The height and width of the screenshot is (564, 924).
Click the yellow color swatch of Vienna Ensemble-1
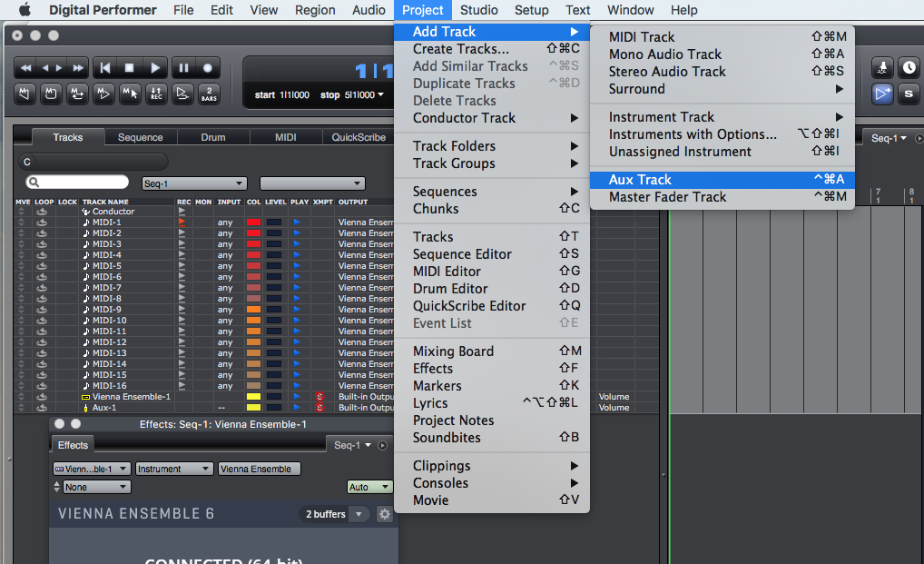coord(253,397)
